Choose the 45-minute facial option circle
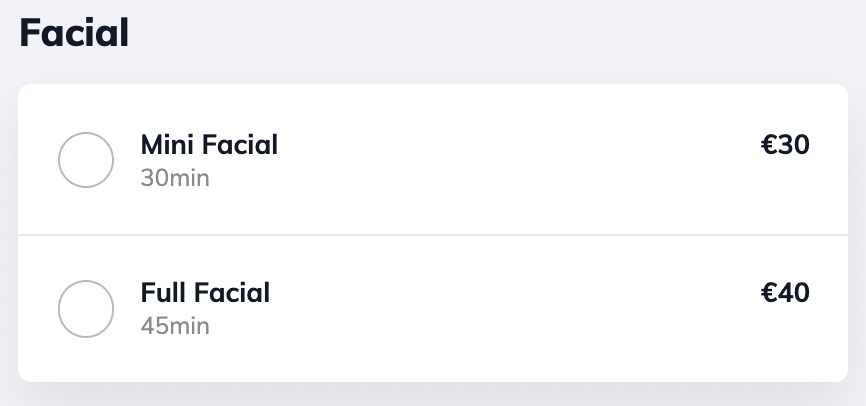Viewport: 866px width, 406px height. coord(86,308)
